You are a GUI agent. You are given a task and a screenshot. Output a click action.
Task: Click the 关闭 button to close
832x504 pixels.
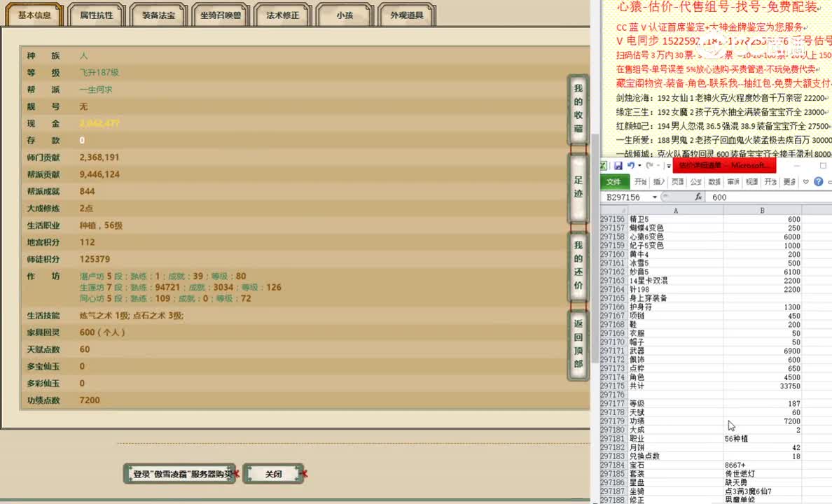(274, 474)
